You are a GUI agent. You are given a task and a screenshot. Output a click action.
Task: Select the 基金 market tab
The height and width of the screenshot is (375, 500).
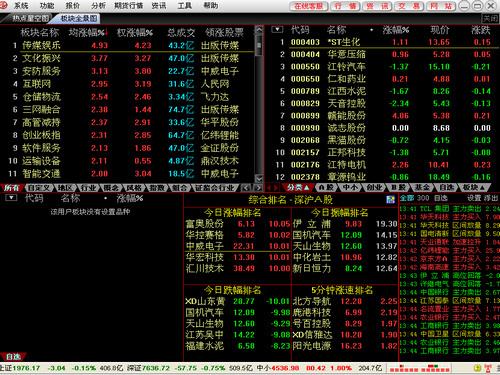tap(422, 188)
